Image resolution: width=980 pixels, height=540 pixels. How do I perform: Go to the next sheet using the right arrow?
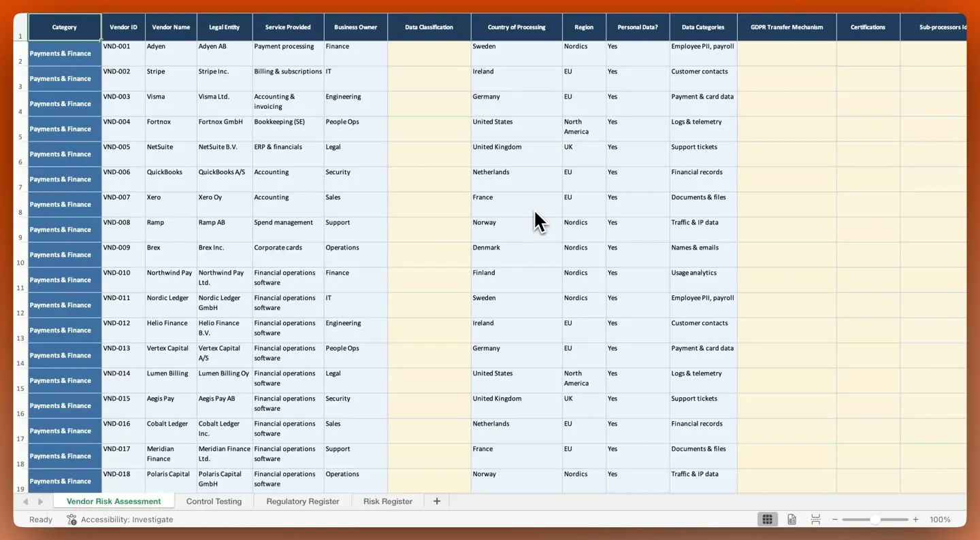pos(40,501)
